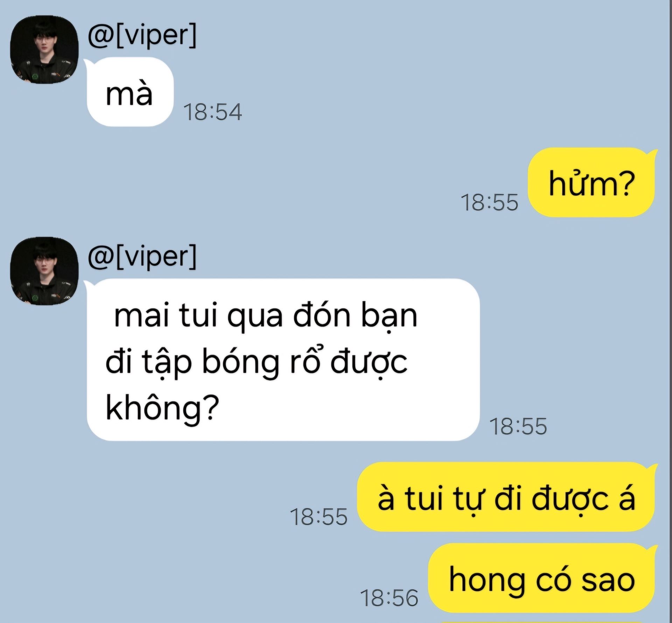This screenshot has width=672, height=623.
Task: Open viper's avatar above the 'mà' message
Action: (x=44, y=49)
